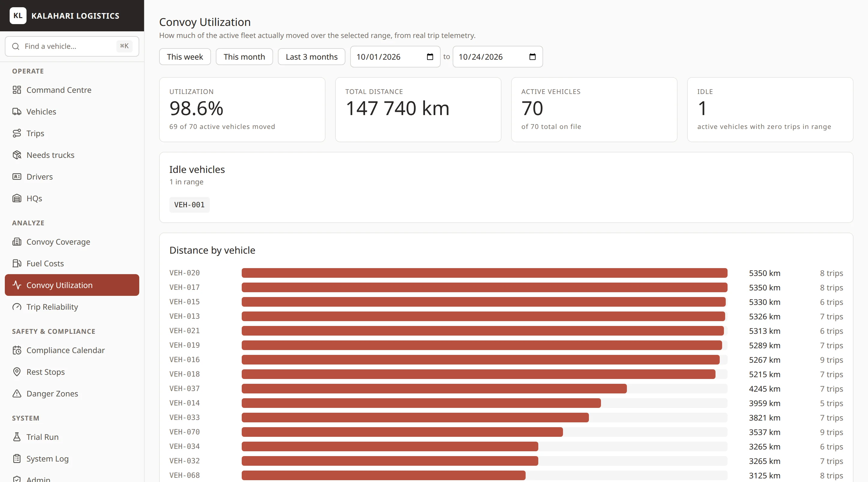Click the VEH-017 row label
The width and height of the screenshot is (868, 482).
(184, 288)
